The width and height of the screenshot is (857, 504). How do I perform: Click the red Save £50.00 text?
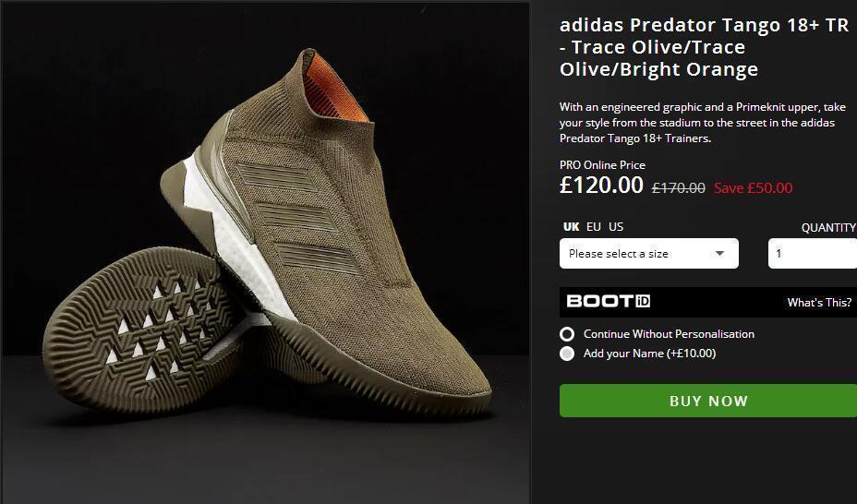point(753,188)
